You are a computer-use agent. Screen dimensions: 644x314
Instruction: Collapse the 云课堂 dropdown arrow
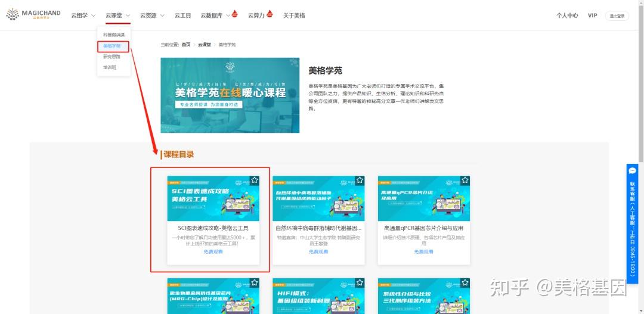(128, 15)
